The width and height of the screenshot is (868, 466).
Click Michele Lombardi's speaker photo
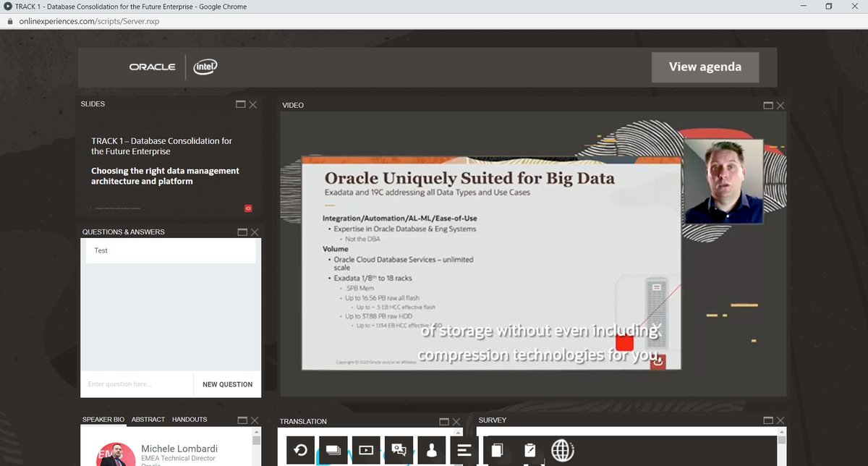[x=116, y=454]
